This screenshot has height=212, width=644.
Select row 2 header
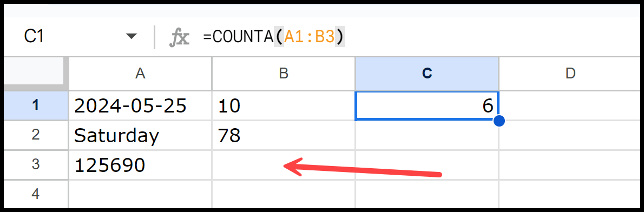click(36, 135)
